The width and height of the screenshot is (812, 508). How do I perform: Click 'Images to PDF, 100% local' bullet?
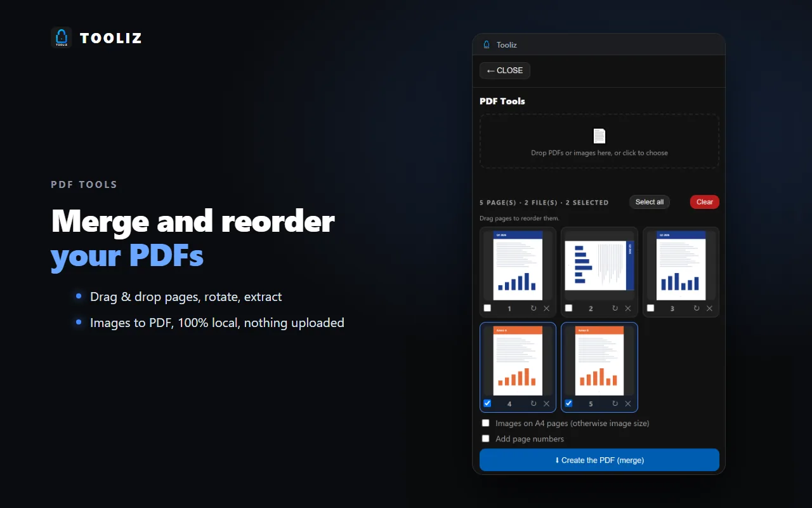tap(217, 323)
